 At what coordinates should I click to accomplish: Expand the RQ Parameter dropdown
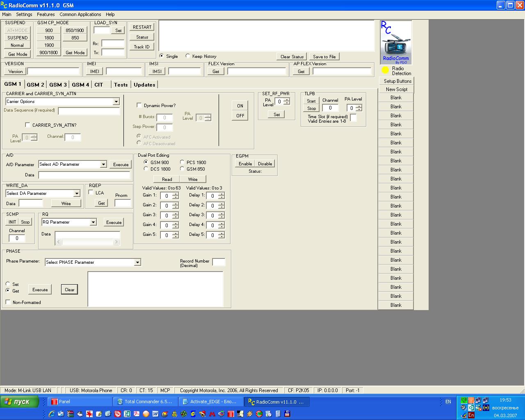point(93,222)
